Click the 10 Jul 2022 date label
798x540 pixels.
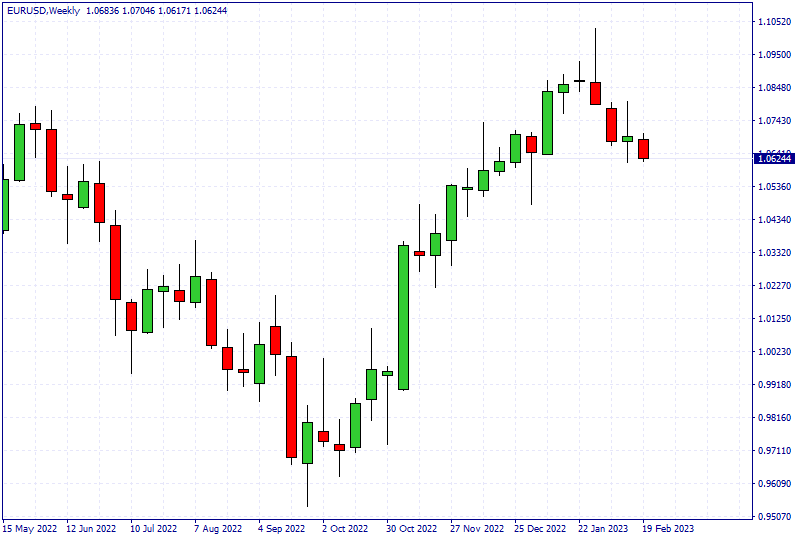point(154,529)
